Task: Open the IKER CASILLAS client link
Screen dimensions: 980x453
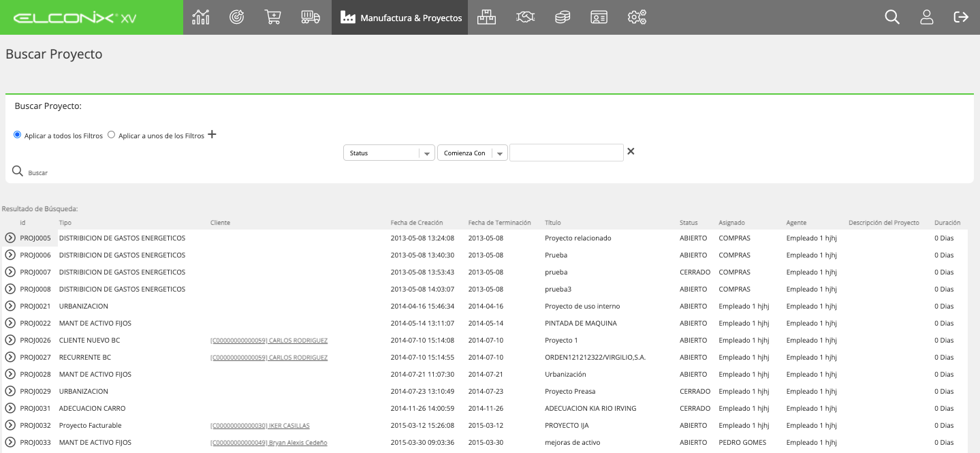Action: coord(260,426)
